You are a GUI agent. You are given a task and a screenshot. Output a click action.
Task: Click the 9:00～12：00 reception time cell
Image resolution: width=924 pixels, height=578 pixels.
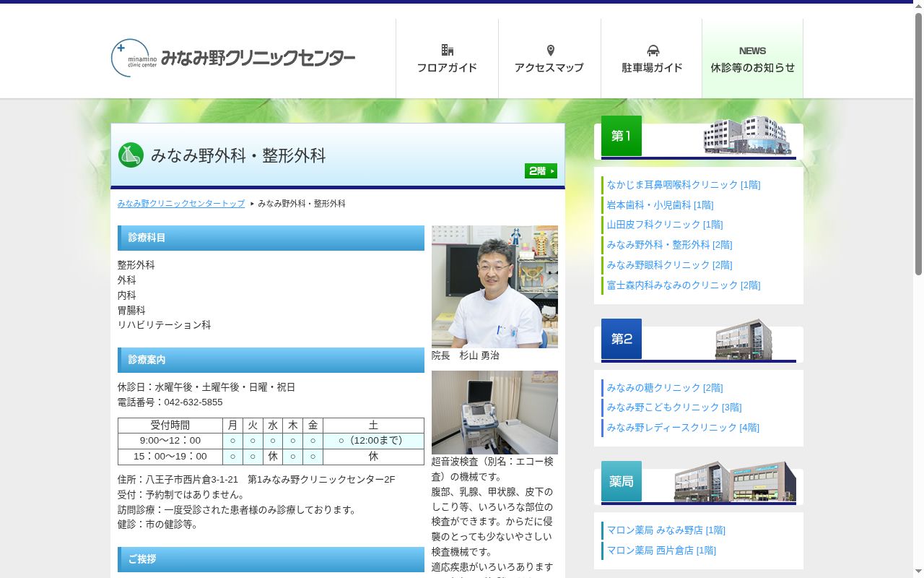click(x=170, y=441)
